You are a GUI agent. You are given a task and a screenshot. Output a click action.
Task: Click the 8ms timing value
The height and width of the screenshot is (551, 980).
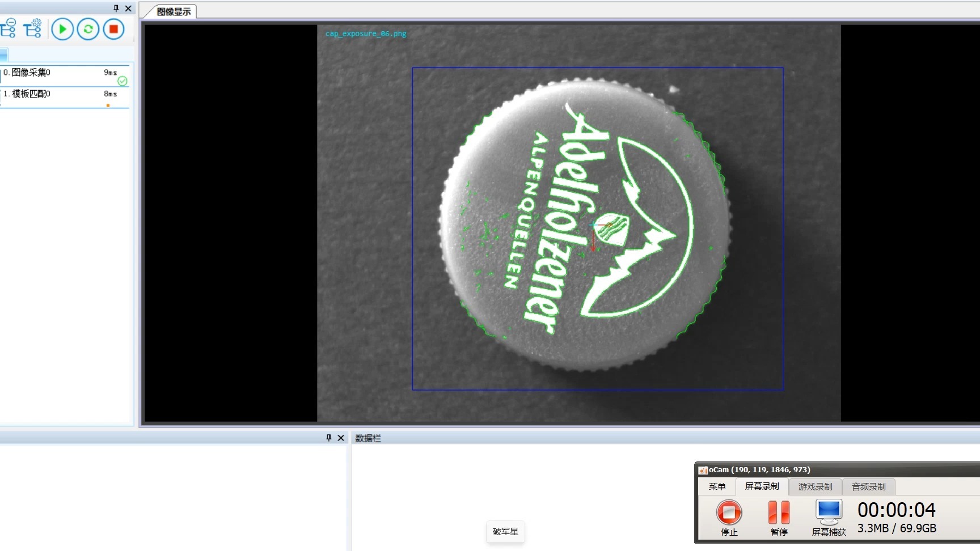coord(111,94)
